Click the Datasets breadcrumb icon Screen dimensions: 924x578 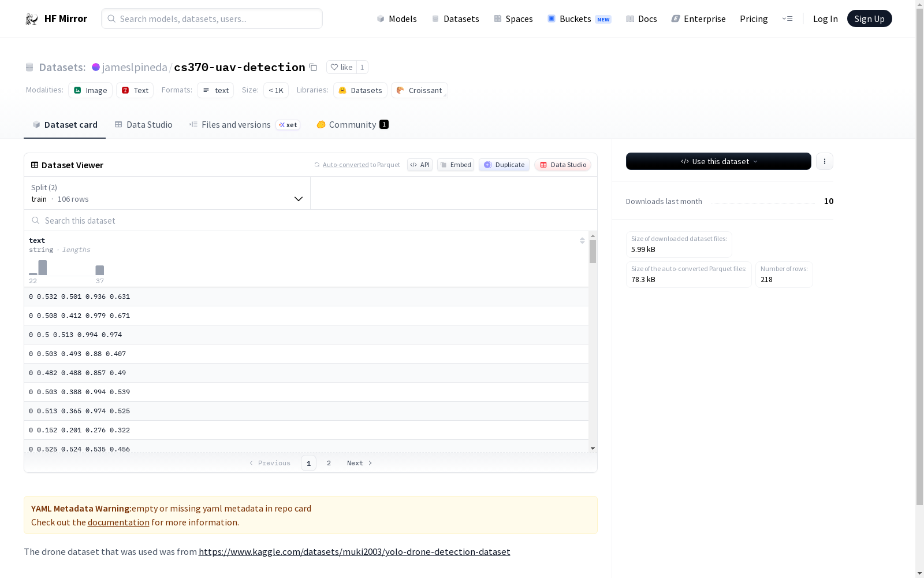point(29,67)
